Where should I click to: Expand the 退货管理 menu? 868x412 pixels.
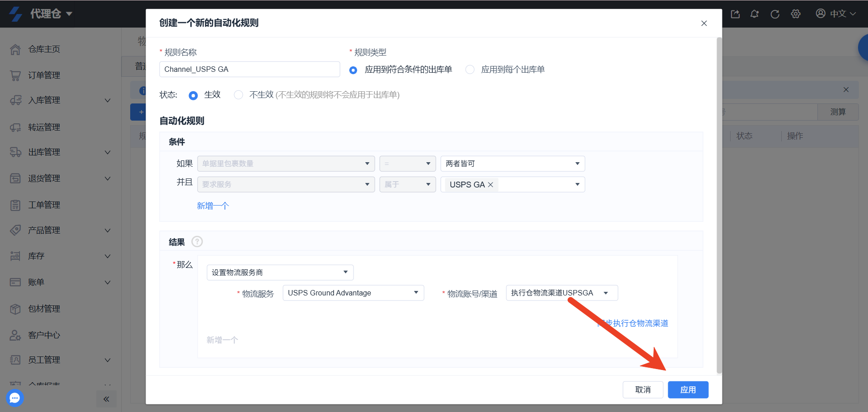(x=108, y=178)
